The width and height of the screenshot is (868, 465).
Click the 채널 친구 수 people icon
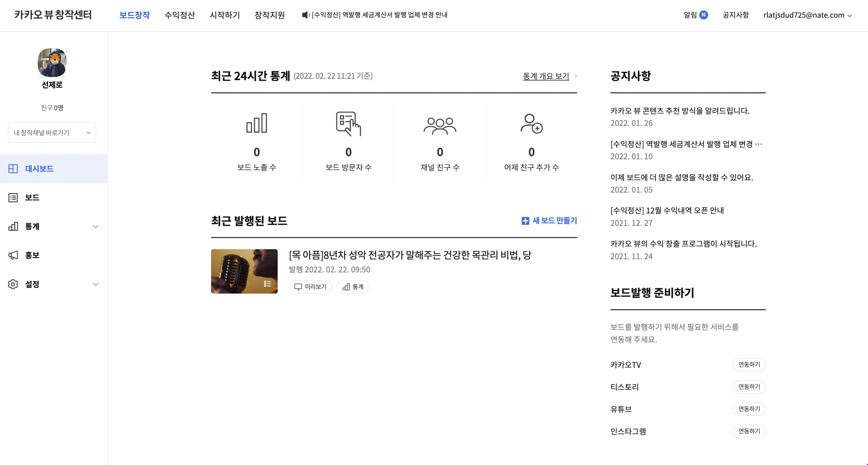click(x=440, y=126)
